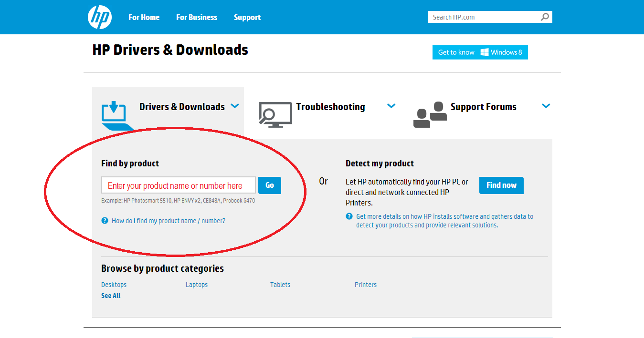Open the For Business menu
Image resolution: width=644 pixels, height=338 pixels.
tap(197, 17)
